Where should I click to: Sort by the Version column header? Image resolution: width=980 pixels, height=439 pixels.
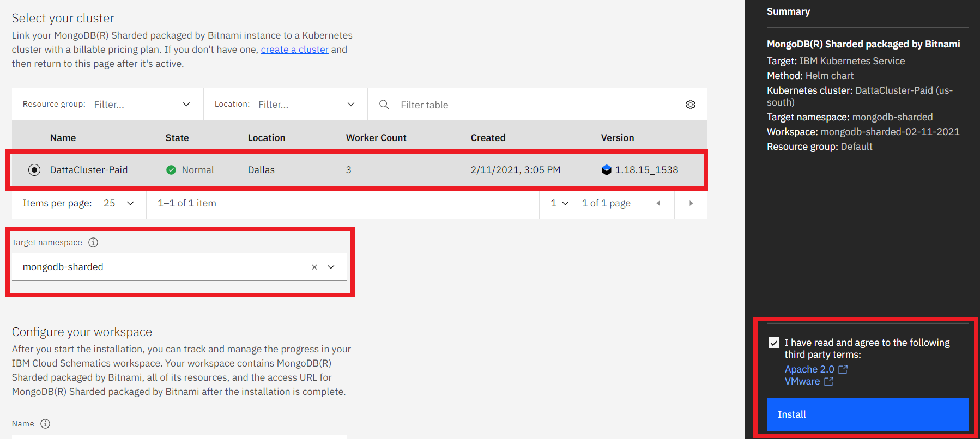tap(618, 138)
